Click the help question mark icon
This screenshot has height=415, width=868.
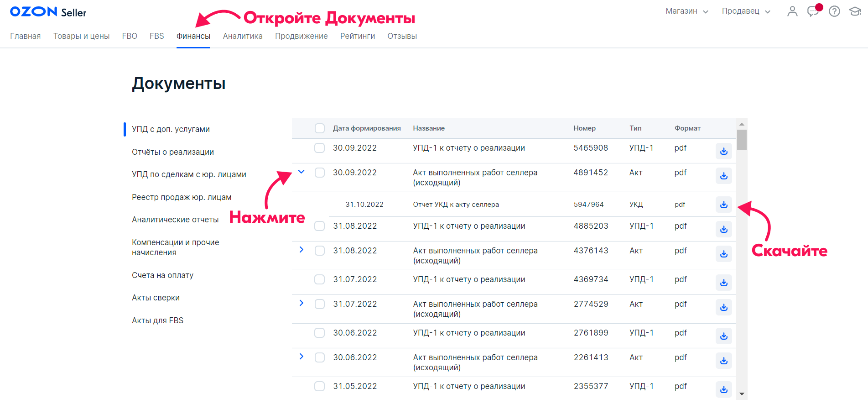(x=834, y=11)
